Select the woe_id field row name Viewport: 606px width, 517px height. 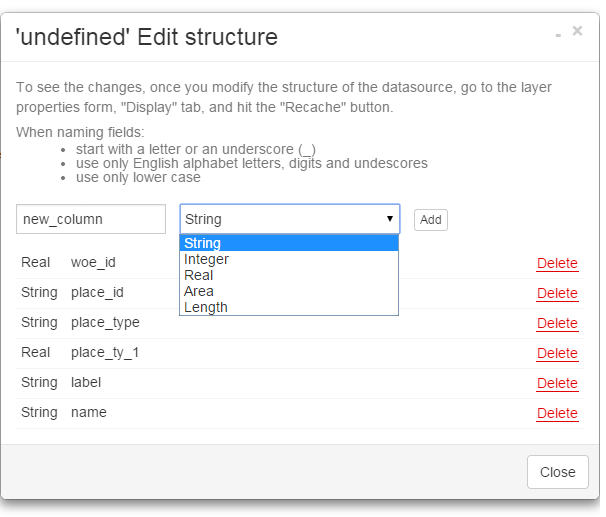pyautogui.click(x=93, y=262)
